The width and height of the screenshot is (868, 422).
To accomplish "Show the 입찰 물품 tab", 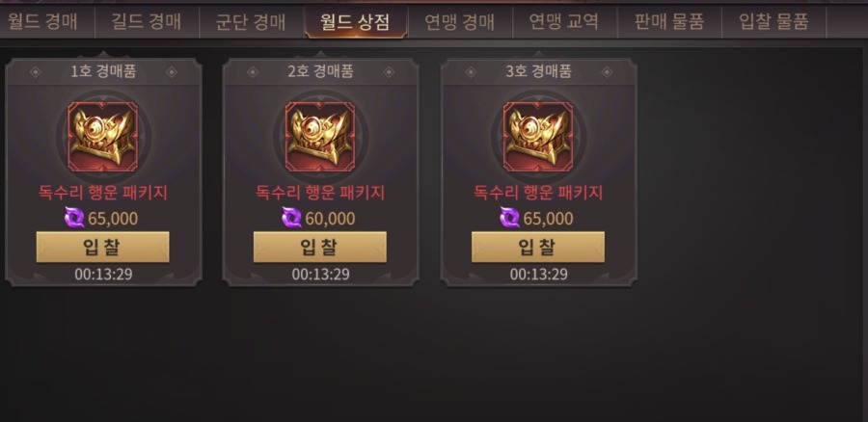I will point(773,22).
